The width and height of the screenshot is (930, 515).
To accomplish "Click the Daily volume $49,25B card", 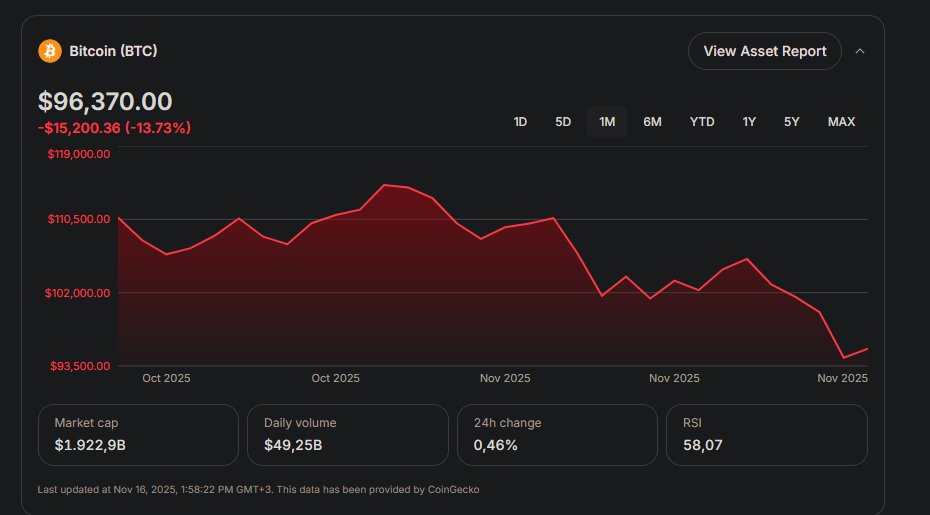I will click(348, 435).
